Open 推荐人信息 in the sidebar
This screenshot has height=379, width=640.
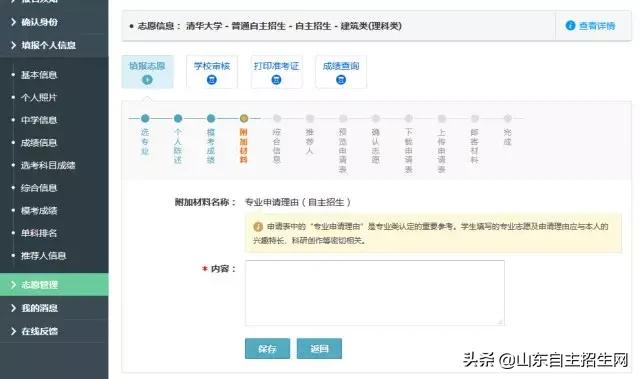43,256
